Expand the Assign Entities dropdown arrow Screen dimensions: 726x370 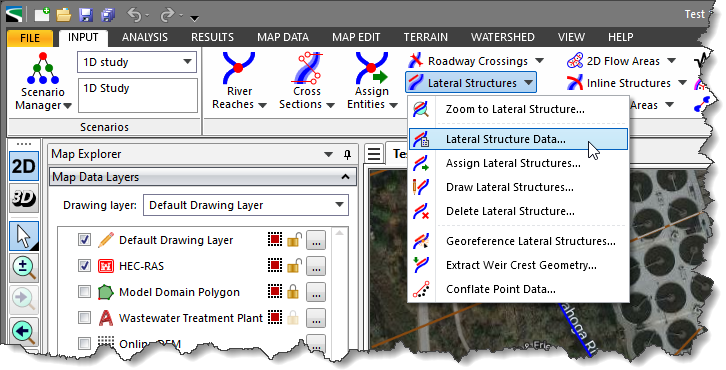tap(394, 106)
